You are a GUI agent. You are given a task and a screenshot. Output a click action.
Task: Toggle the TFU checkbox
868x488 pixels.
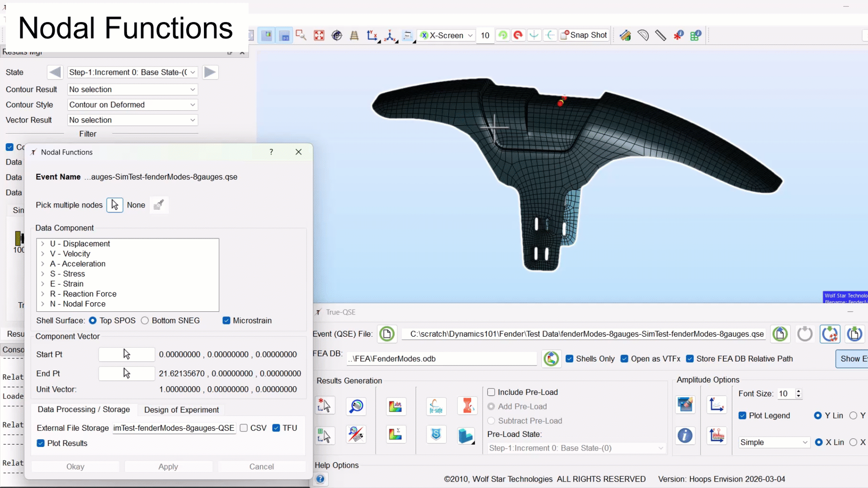pos(276,428)
